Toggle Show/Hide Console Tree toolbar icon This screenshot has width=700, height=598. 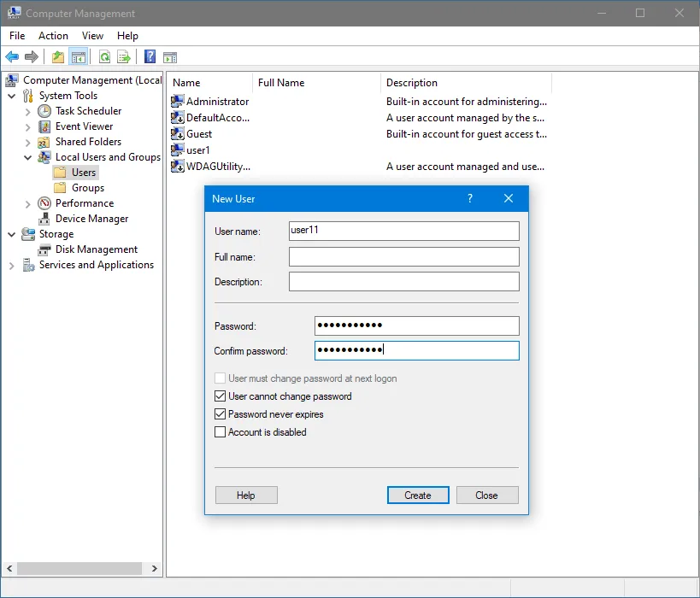78,57
